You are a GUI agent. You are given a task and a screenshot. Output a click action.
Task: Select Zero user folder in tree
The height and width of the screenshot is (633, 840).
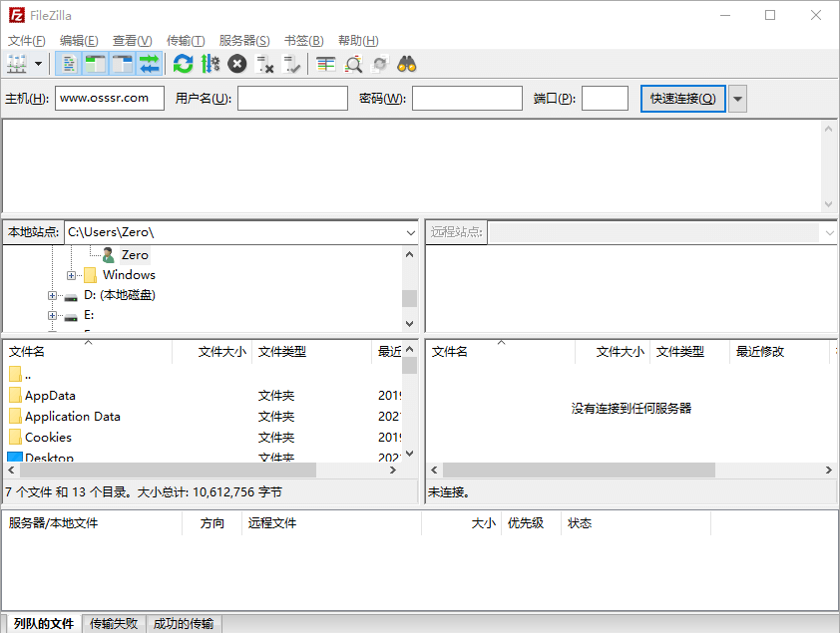134,255
